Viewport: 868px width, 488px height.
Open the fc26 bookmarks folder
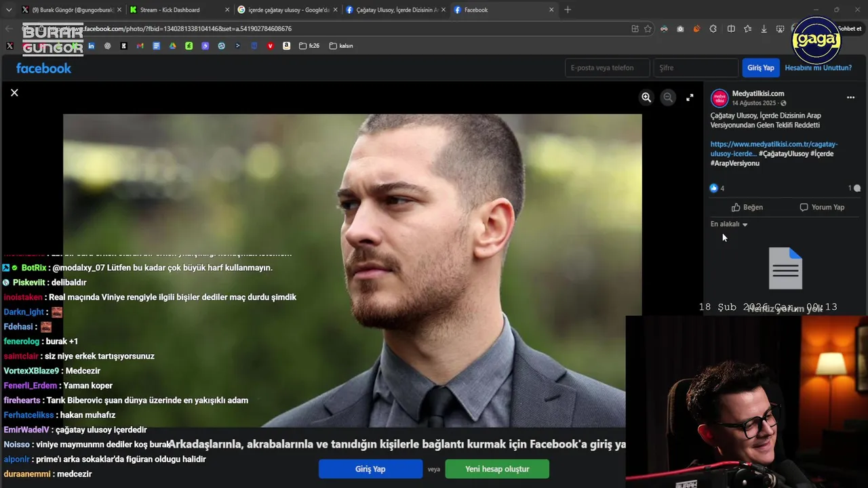coord(309,46)
